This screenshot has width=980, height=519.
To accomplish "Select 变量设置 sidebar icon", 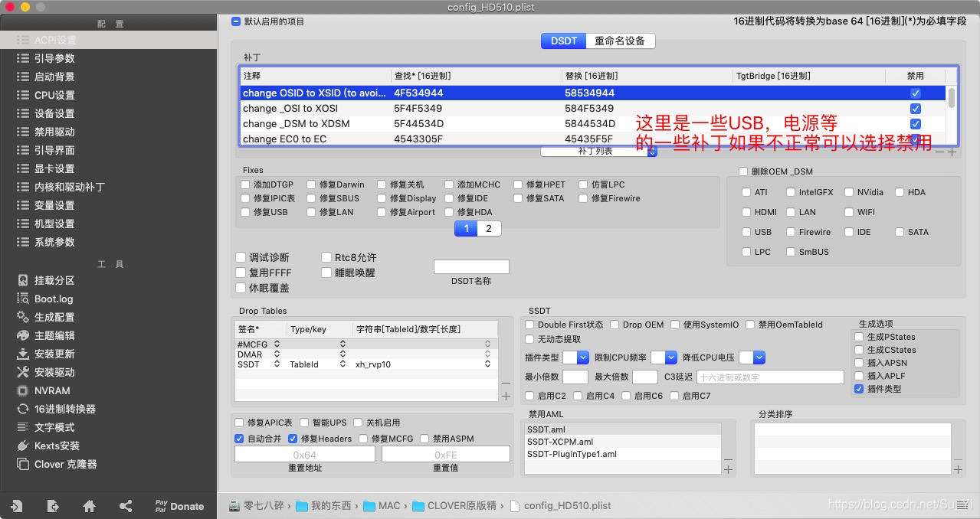I will coord(22,205).
